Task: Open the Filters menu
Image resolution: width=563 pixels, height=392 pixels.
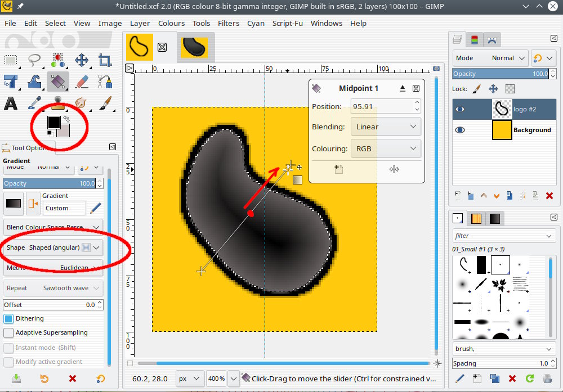Action: click(x=229, y=23)
